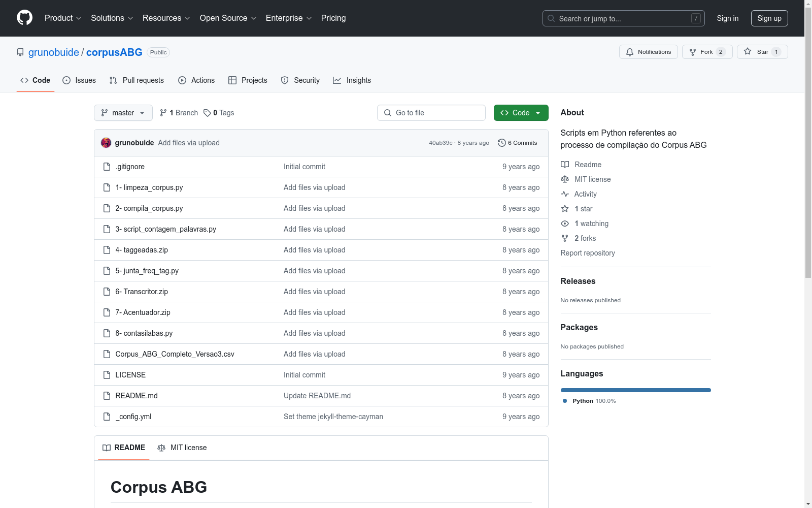Click the star icon beside 1 star

(565, 209)
